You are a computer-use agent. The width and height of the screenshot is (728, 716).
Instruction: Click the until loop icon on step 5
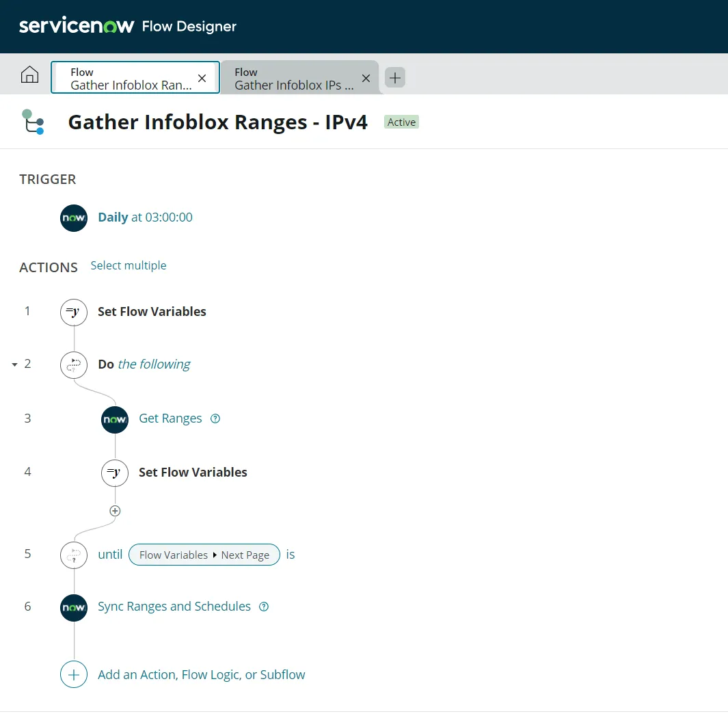(74, 555)
